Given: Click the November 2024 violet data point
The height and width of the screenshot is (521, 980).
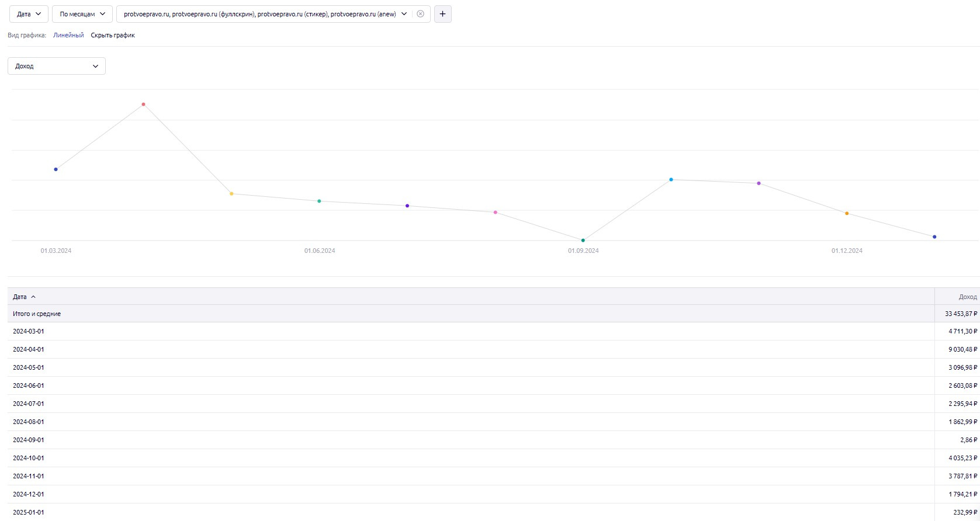Looking at the screenshot, I should [x=759, y=183].
